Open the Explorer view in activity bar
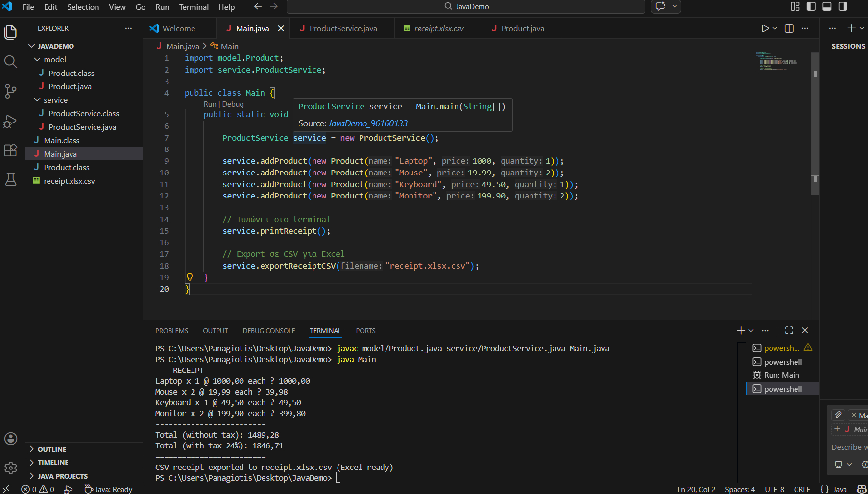This screenshot has height=494, width=868. [10, 32]
